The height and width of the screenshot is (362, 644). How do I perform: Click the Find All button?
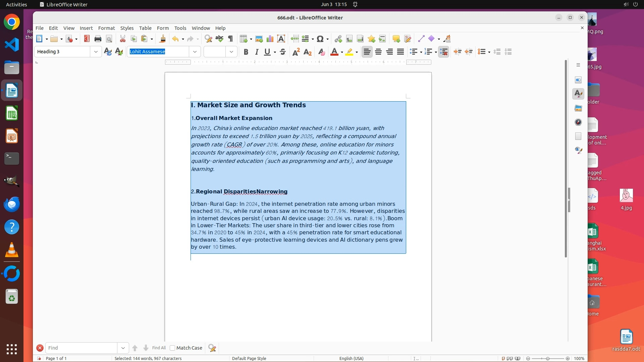tap(159, 348)
